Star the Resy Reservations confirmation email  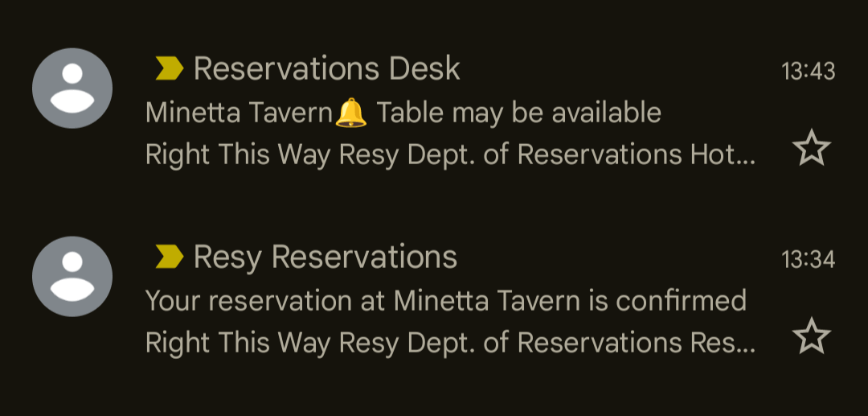coord(811,336)
